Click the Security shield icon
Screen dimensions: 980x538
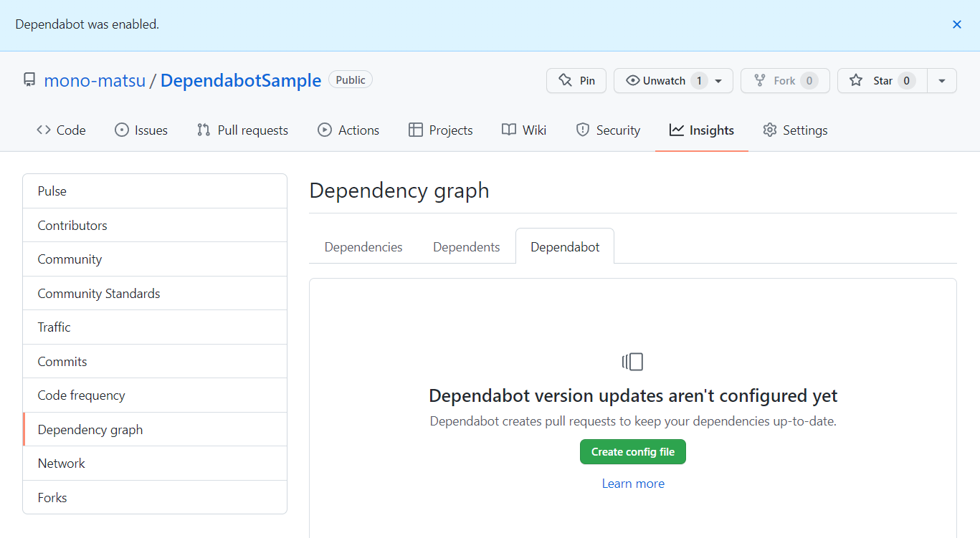pyautogui.click(x=581, y=130)
